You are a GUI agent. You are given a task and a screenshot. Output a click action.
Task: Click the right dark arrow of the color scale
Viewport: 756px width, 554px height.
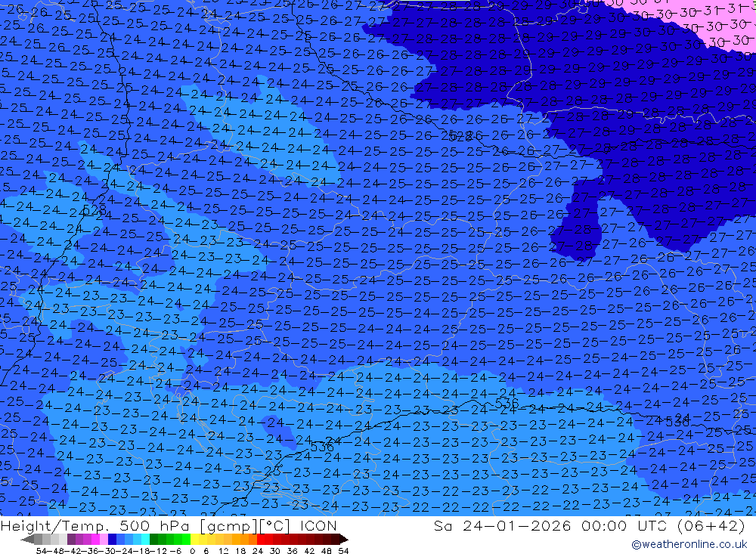click(x=344, y=539)
